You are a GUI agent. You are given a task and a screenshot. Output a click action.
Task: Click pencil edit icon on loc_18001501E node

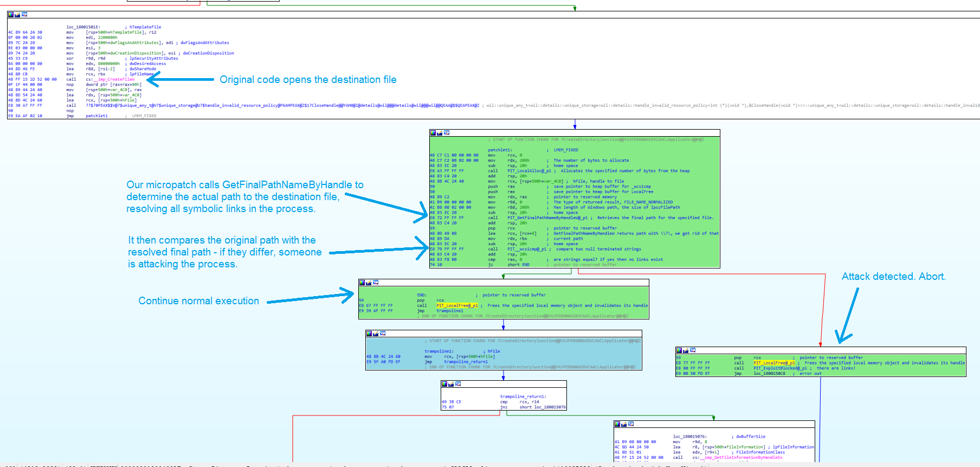pos(17,15)
